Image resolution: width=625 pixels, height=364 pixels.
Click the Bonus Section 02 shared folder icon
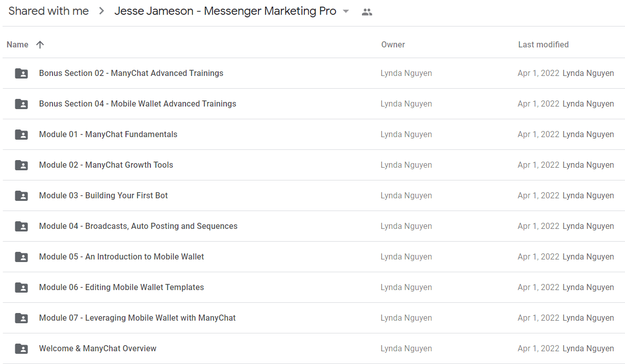point(21,73)
